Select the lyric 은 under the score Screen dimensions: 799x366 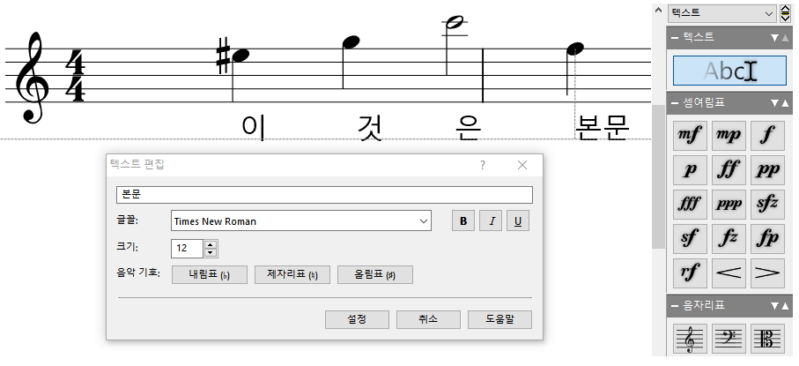(x=468, y=127)
